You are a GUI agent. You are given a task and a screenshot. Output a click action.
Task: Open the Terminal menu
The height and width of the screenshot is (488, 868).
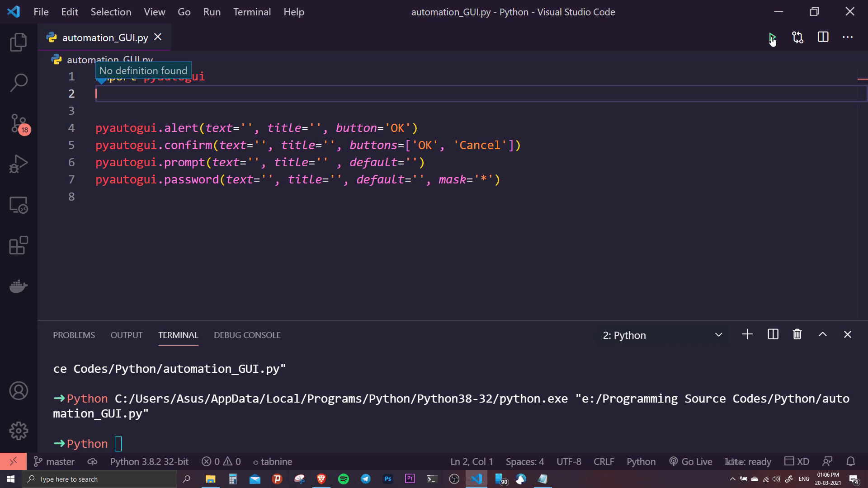(x=252, y=12)
